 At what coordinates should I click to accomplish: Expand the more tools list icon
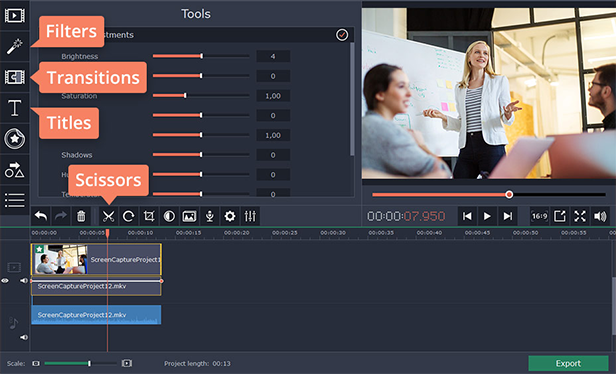[x=15, y=200]
